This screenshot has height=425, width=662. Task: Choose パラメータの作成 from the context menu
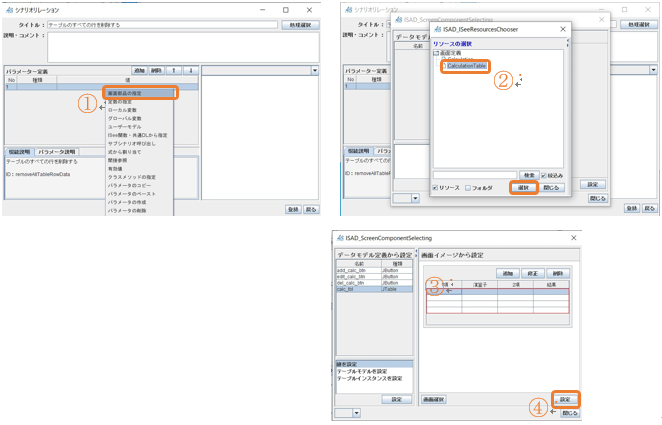139,202
